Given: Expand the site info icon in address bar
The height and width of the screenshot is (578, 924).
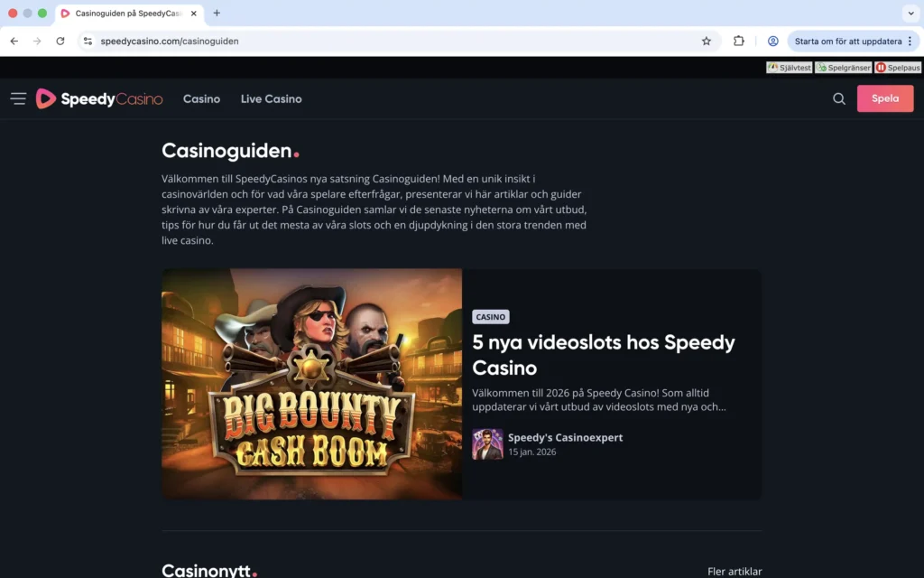Looking at the screenshot, I should tap(88, 41).
